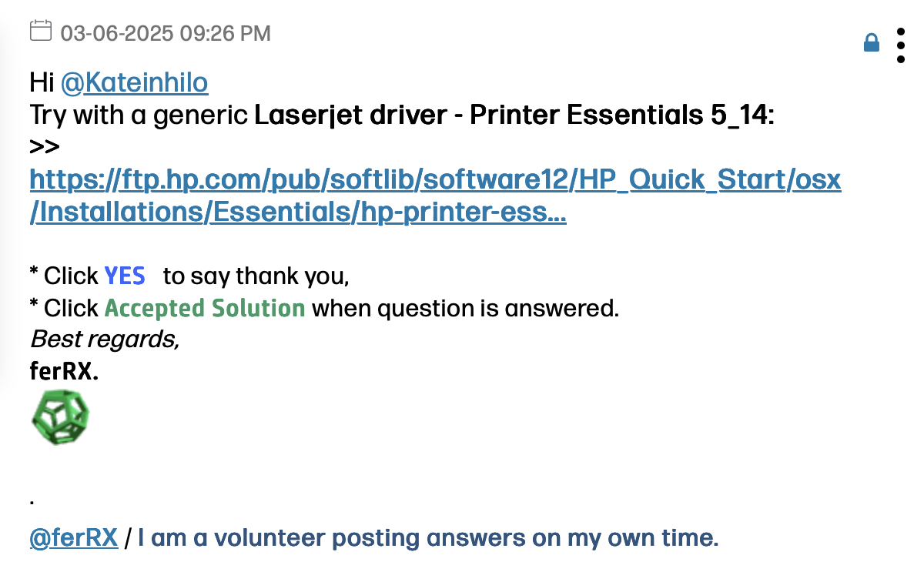Screen dimensions: 924x582
Task: Click the bold Printer Essentials 5_14 text
Action: point(618,115)
